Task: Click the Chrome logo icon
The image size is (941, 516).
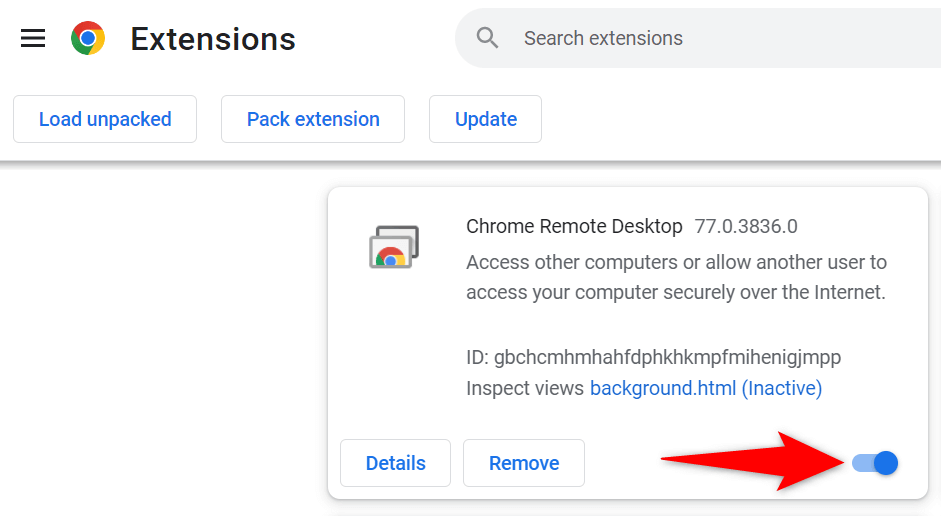Action: (88, 39)
